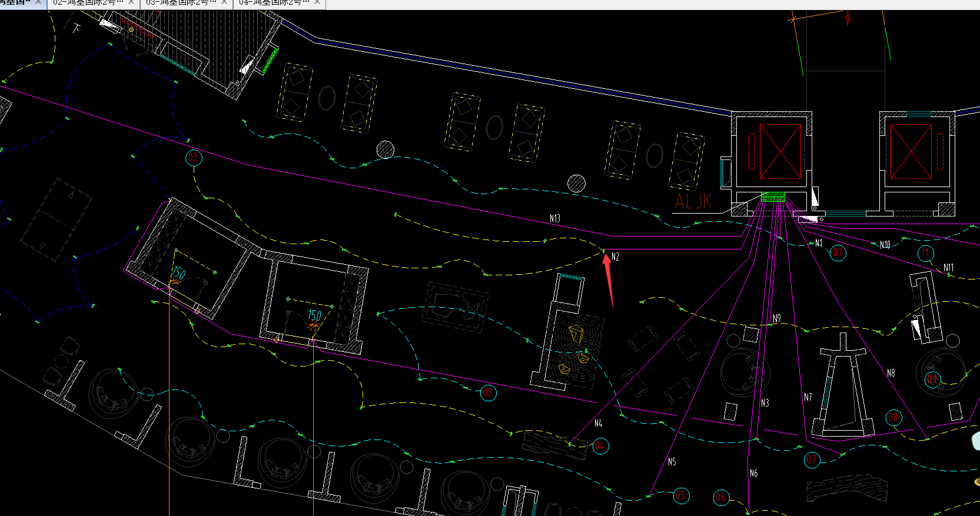The image size is (980, 516).
Task: Select the circled 04 marker
Action: click(x=600, y=445)
